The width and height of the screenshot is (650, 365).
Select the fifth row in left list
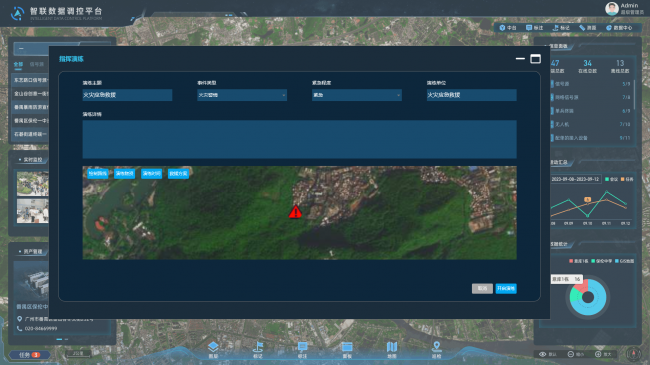pos(31,134)
